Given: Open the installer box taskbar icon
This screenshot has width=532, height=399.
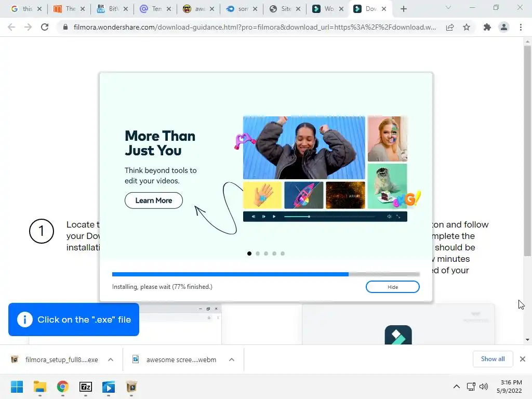Looking at the screenshot, I should 131,387.
